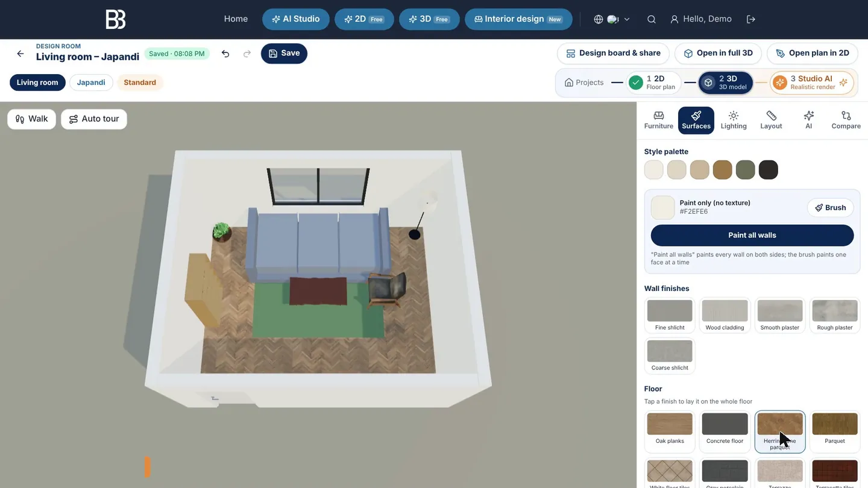Screen dimensions: 868x488
Task: Pick the olive green palette swatch
Action: (x=746, y=170)
